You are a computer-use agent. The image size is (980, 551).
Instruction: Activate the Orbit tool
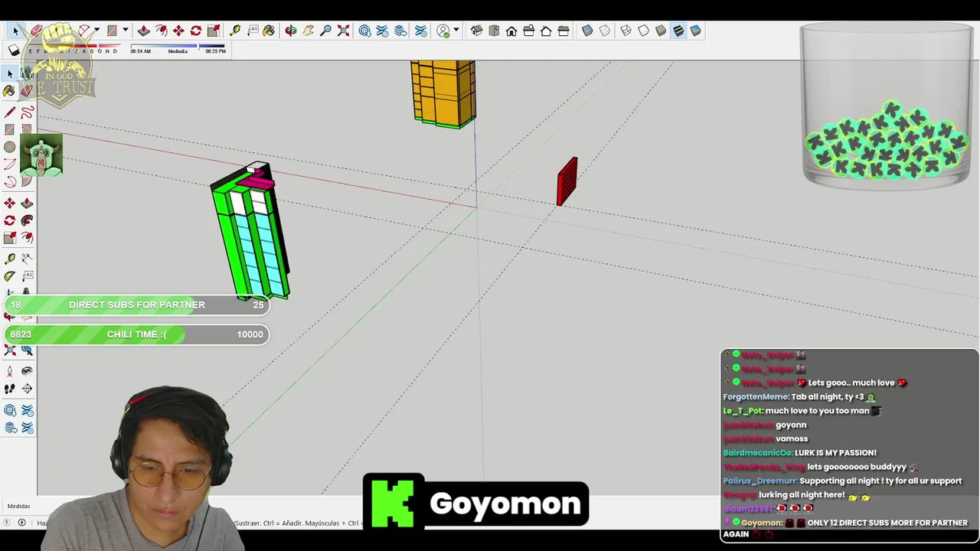(291, 31)
